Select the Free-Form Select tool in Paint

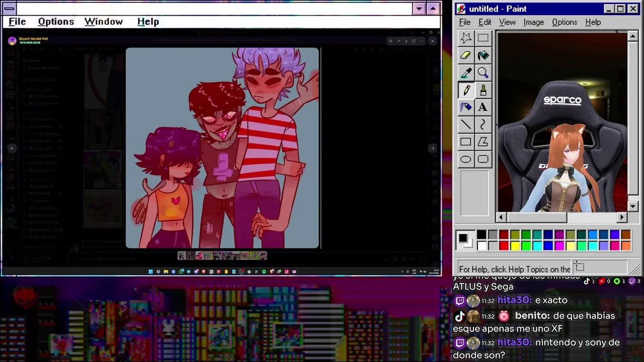(466, 38)
